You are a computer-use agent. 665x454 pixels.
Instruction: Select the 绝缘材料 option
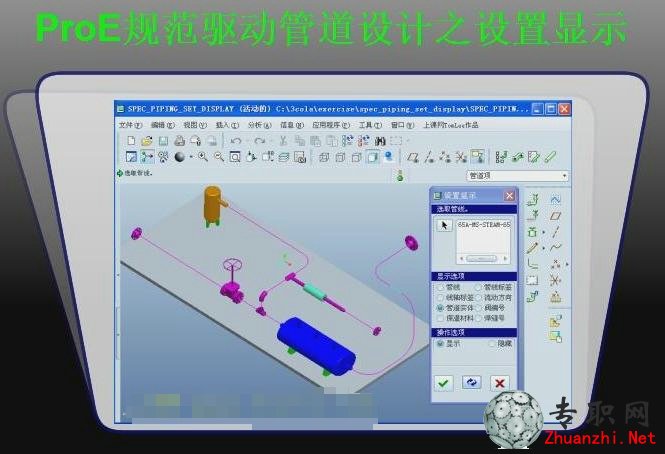click(440, 318)
